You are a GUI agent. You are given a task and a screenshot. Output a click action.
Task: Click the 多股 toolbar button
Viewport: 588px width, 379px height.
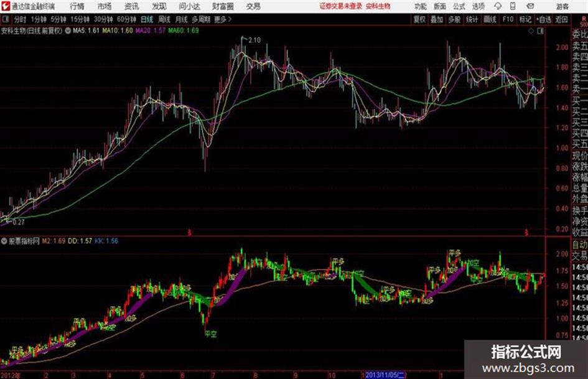(x=454, y=19)
